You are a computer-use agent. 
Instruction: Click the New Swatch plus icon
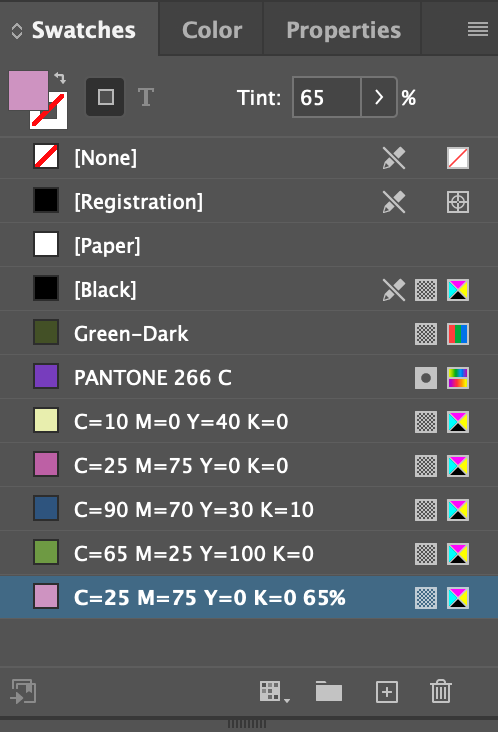pos(387,691)
